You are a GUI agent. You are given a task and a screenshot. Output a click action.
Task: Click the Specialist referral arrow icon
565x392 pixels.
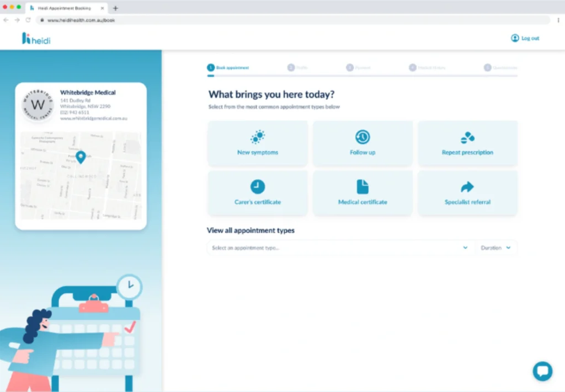click(x=467, y=187)
